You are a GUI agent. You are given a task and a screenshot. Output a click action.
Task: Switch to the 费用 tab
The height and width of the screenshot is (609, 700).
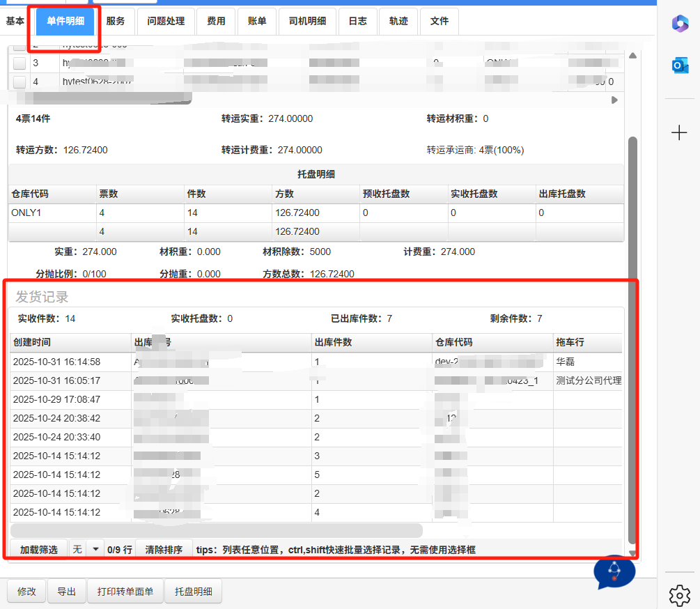point(216,21)
